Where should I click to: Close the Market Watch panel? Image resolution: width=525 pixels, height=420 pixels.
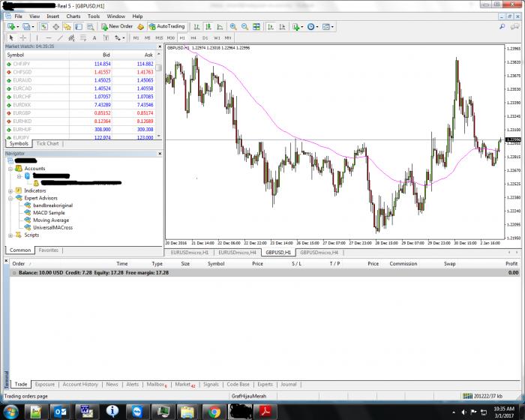(x=160, y=46)
